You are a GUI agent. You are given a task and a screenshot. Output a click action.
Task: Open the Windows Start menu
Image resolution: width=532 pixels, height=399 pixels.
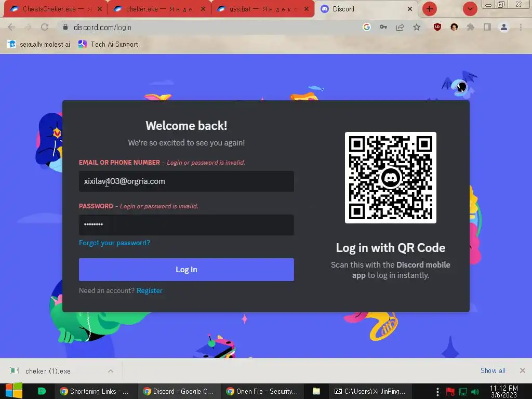(14, 391)
